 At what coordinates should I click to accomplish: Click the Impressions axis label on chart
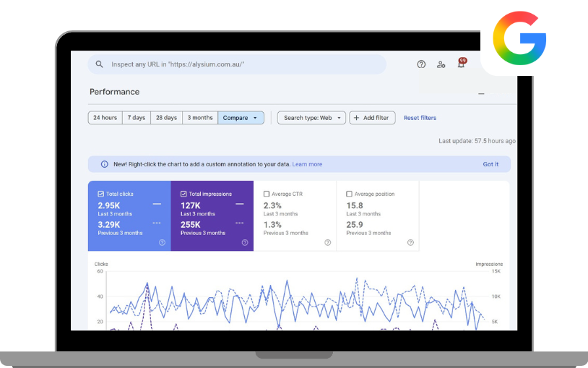[x=489, y=264]
